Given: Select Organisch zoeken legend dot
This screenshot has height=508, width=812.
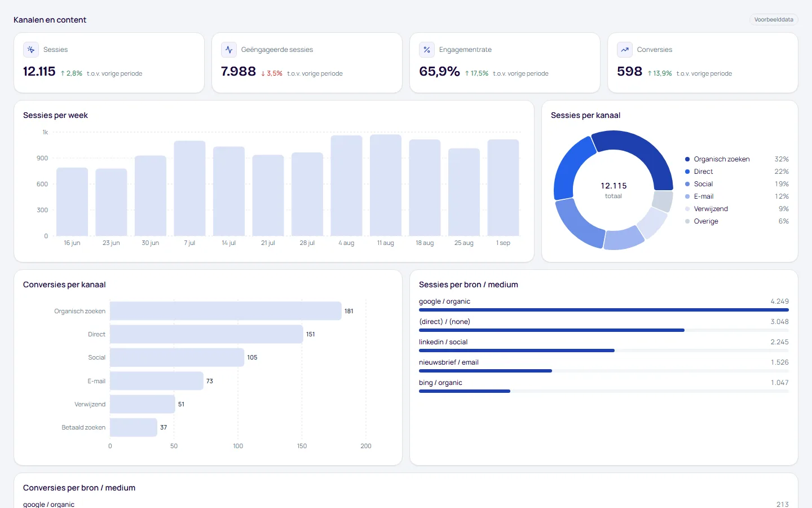Looking at the screenshot, I should pos(687,159).
